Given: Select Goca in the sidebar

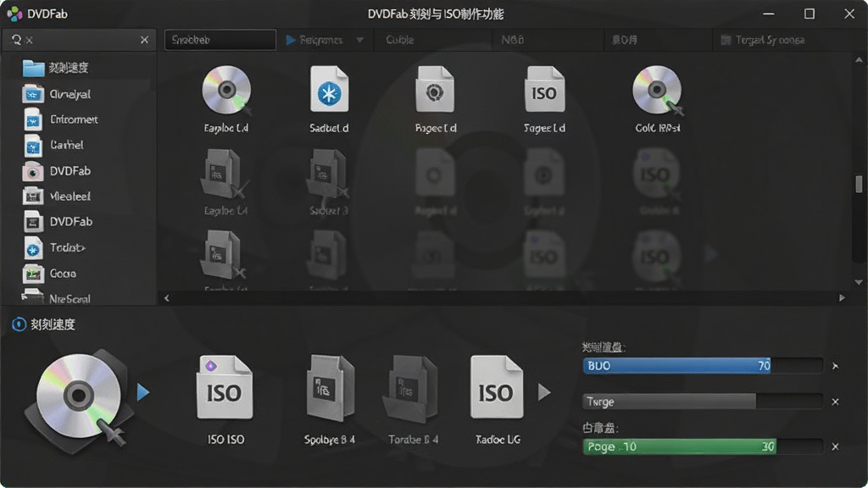Looking at the screenshot, I should click(x=49, y=274).
